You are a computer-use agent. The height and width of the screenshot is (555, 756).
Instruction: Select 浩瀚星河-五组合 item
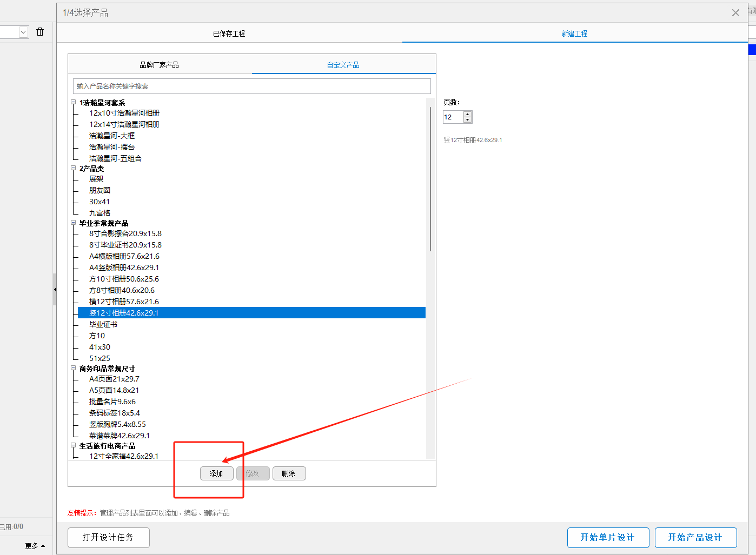click(115, 158)
